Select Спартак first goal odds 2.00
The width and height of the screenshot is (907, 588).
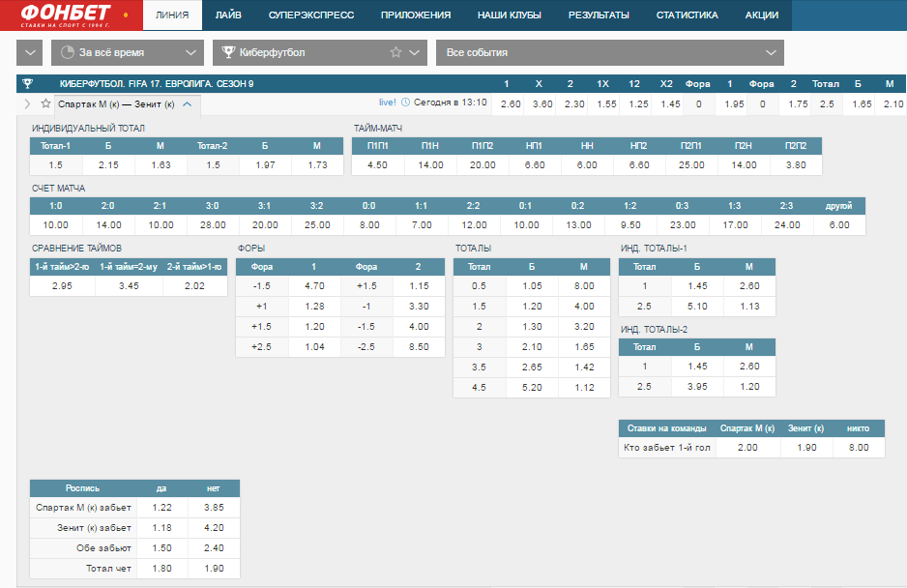pyautogui.click(x=747, y=448)
